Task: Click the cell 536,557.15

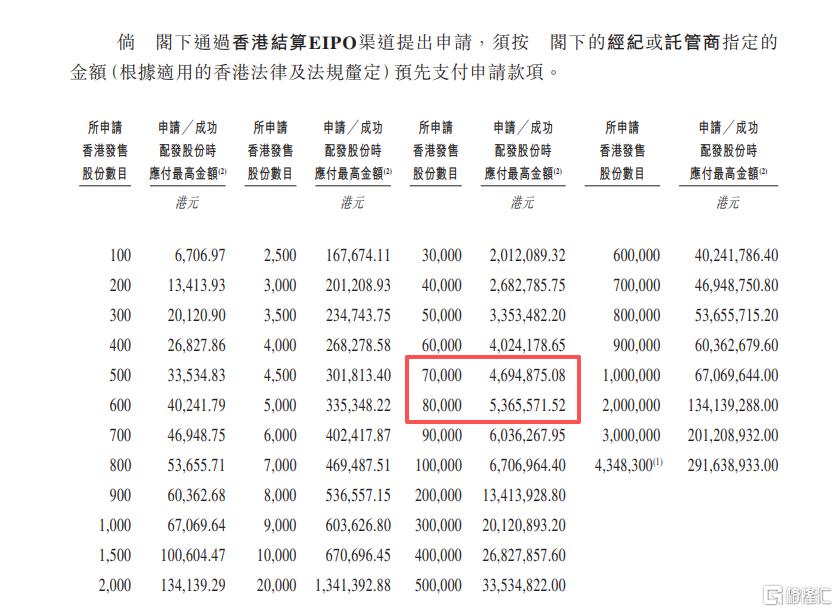Action: pos(358,495)
